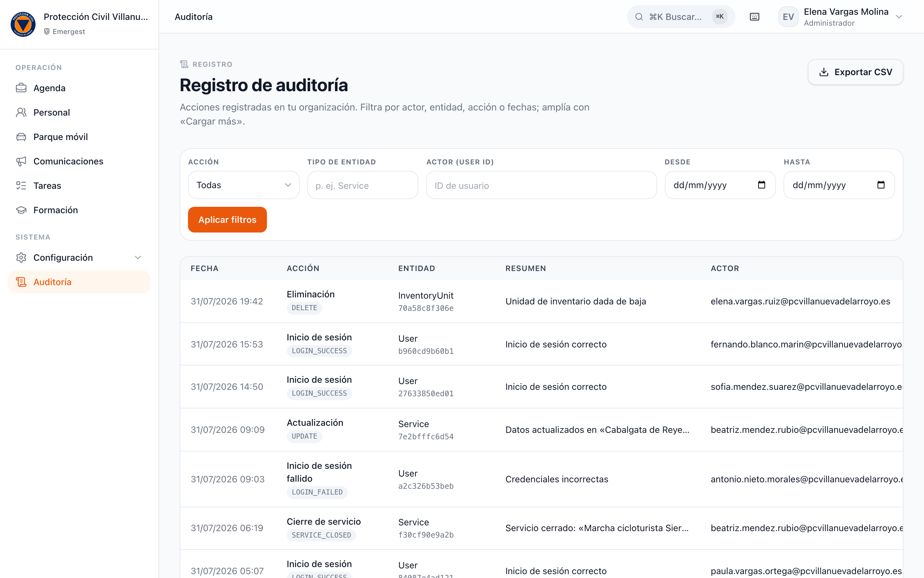Image resolution: width=924 pixels, height=578 pixels.
Task: Select the Auditoría sidebar item
Action: pyautogui.click(x=79, y=282)
